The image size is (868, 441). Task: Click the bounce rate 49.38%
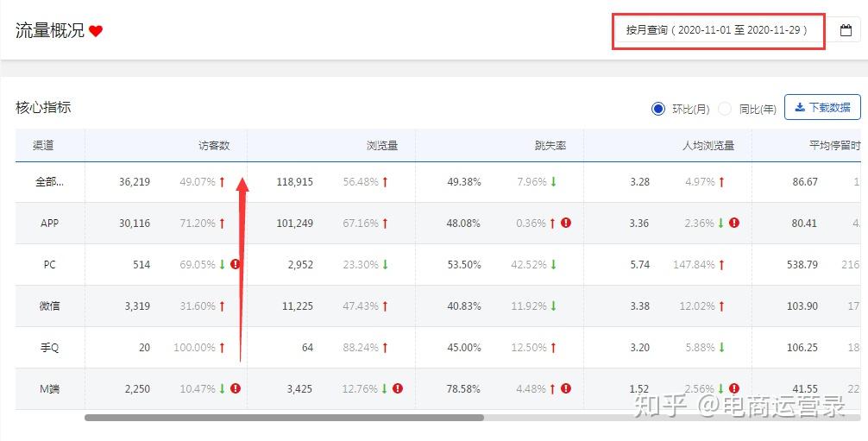[x=464, y=182]
